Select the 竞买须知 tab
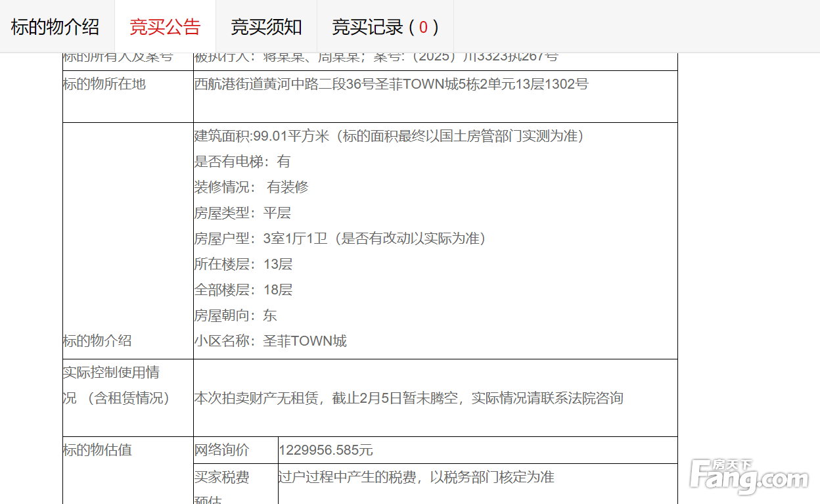 click(x=266, y=27)
